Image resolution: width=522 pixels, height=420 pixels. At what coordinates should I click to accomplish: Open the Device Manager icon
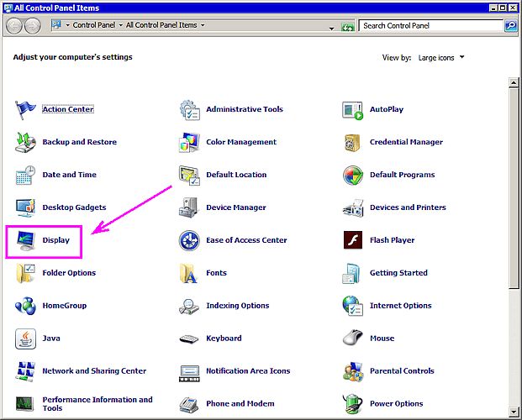point(188,207)
